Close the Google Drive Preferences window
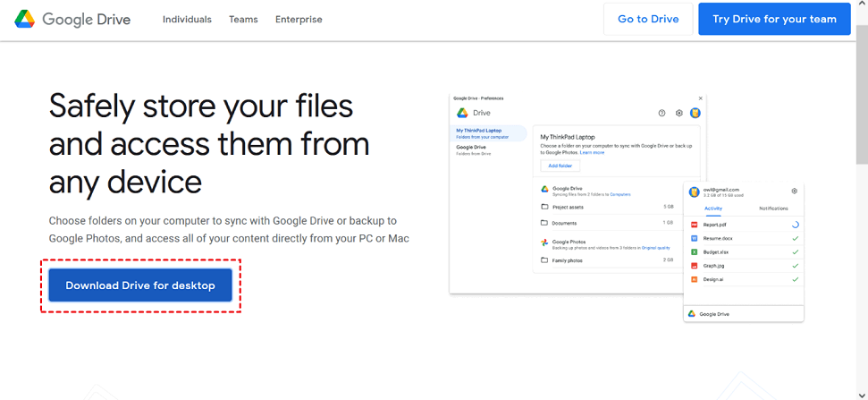The width and height of the screenshot is (868, 400). (x=700, y=98)
